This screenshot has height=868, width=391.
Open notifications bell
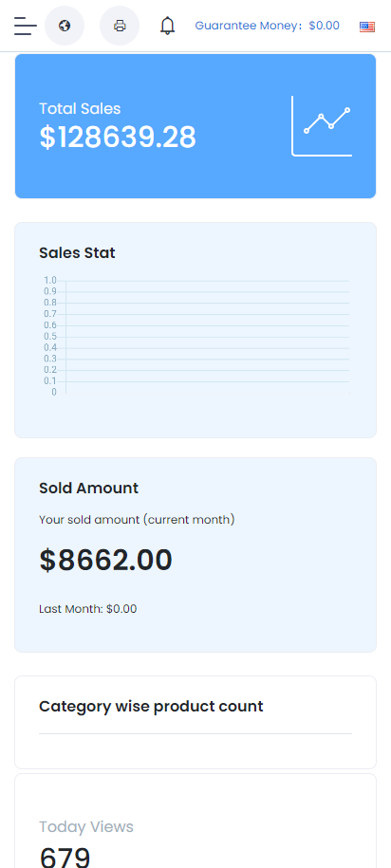point(167,26)
